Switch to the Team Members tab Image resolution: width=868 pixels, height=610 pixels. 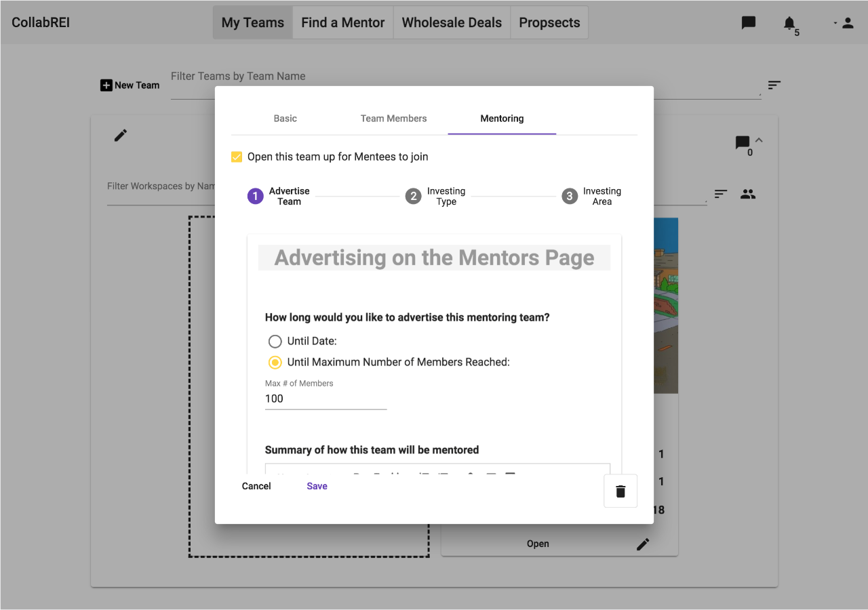point(393,119)
